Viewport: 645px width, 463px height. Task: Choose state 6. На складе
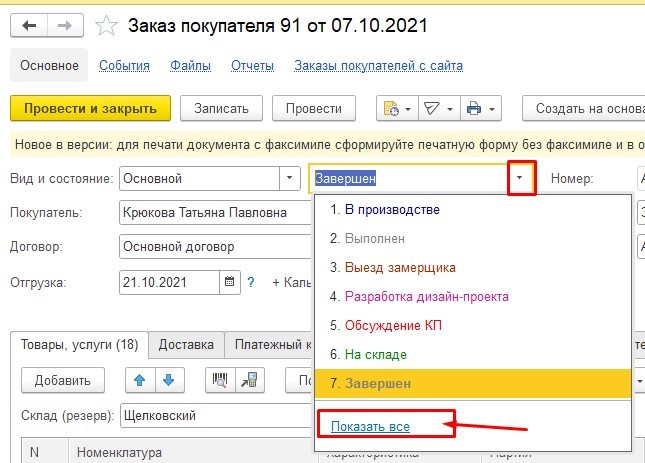pyautogui.click(x=473, y=354)
